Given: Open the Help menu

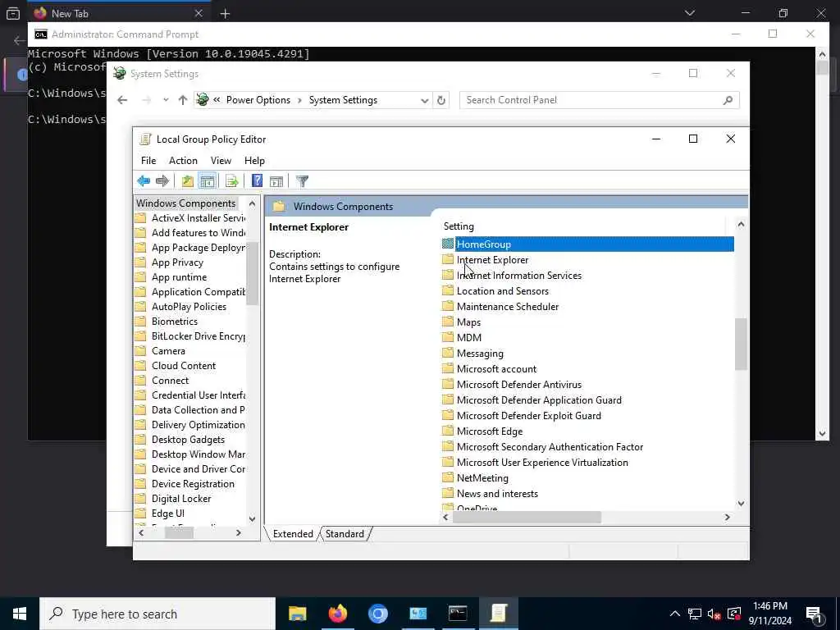Looking at the screenshot, I should [x=254, y=161].
